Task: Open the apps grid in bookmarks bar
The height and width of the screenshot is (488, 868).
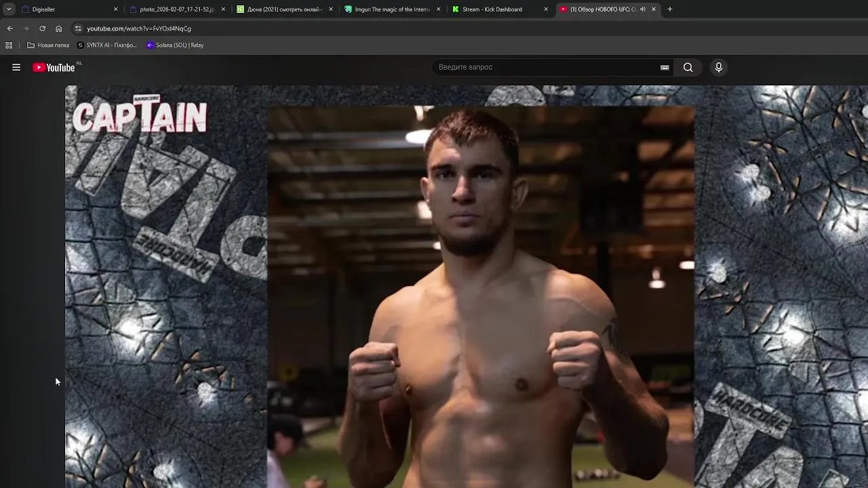Action: point(9,45)
